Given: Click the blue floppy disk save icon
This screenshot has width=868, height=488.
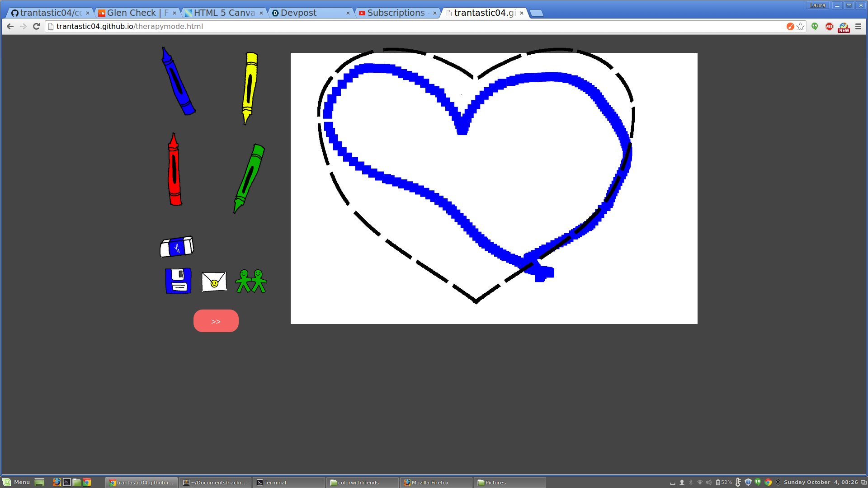Looking at the screenshot, I should tap(178, 281).
